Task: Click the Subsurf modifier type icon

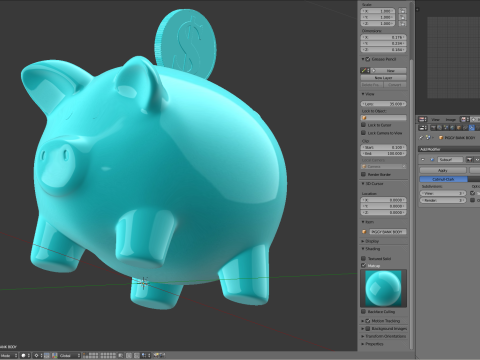Action: [x=432, y=160]
